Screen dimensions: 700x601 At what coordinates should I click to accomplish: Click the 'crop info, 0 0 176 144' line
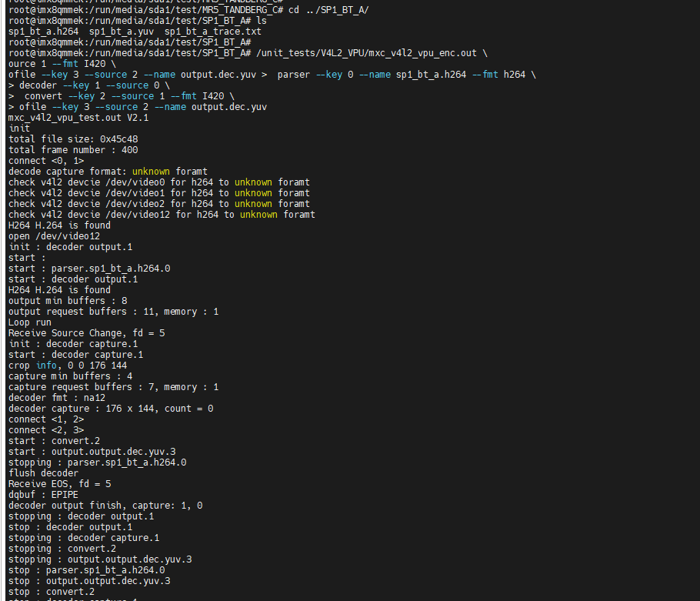[x=68, y=366]
